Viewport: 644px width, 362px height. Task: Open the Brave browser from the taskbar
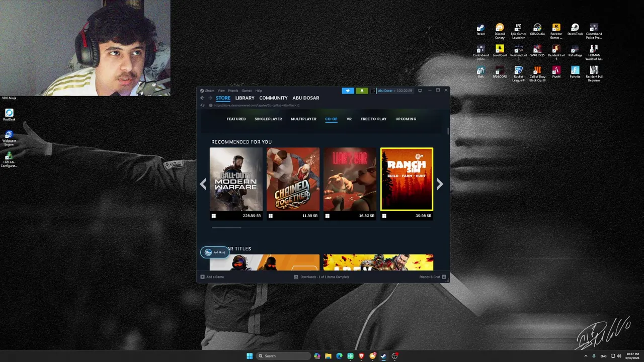pos(361,356)
